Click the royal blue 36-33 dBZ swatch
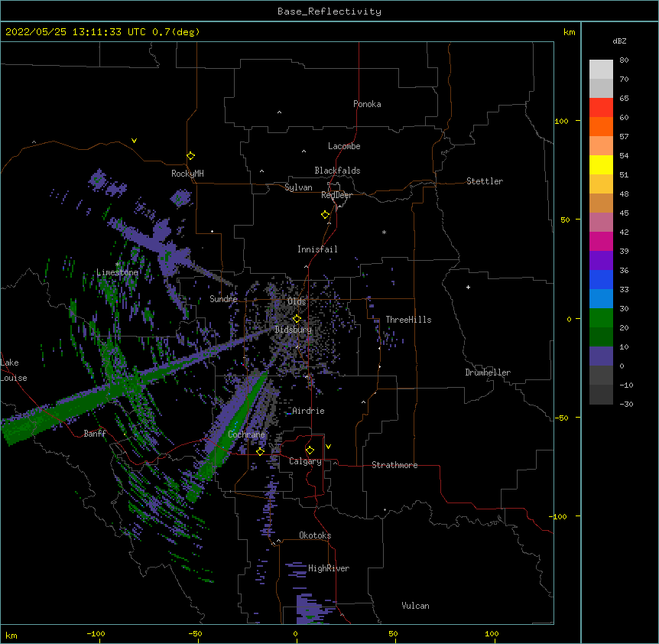659x644 pixels. pyautogui.click(x=601, y=279)
